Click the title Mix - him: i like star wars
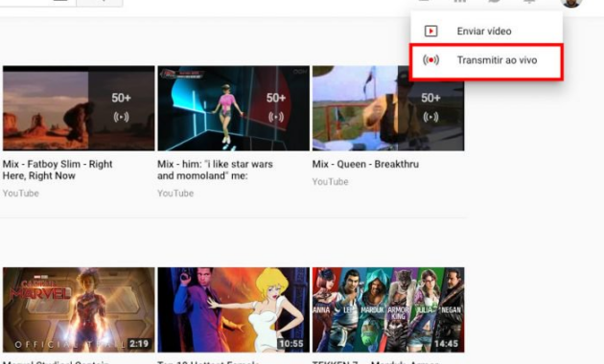Image resolution: width=604 pixels, height=364 pixels. click(215, 170)
